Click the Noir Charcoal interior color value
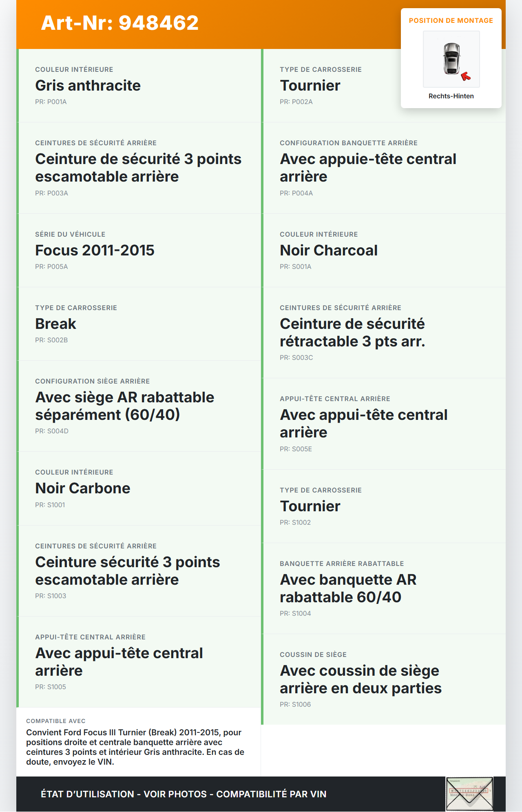Image resolution: width=522 pixels, height=812 pixels. [329, 251]
